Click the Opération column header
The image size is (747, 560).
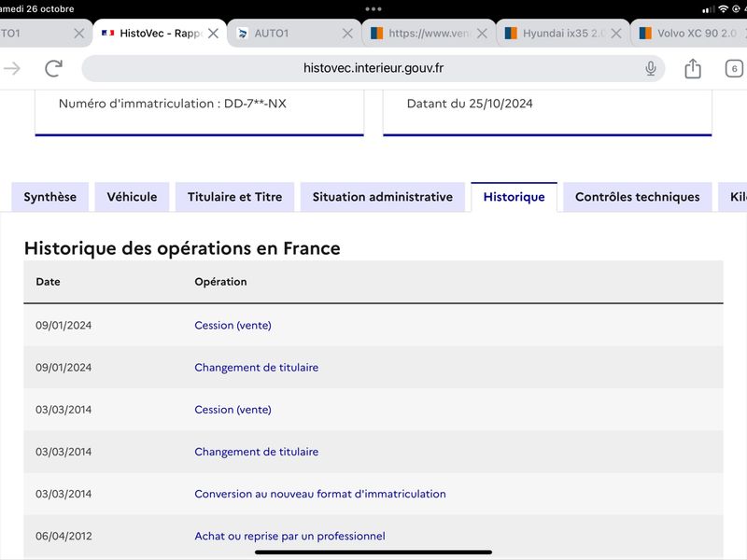pyautogui.click(x=220, y=282)
